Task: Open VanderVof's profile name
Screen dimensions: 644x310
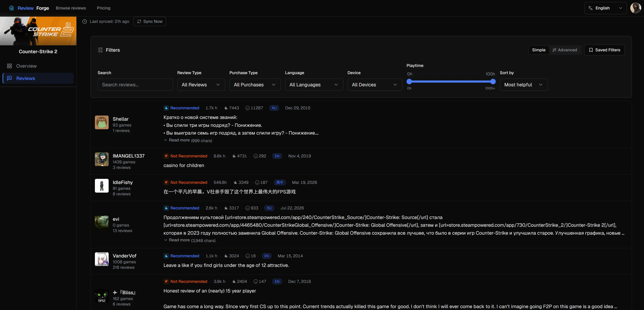Action: coord(125,256)
